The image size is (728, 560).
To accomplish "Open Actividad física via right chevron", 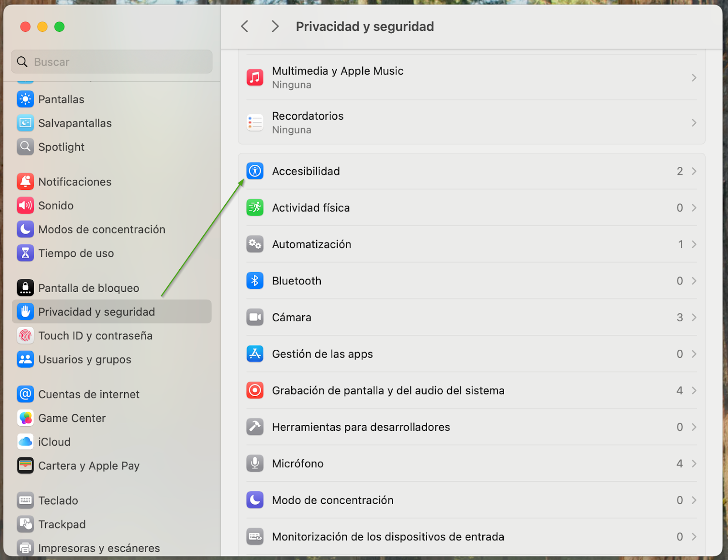I will click(694, 208).
